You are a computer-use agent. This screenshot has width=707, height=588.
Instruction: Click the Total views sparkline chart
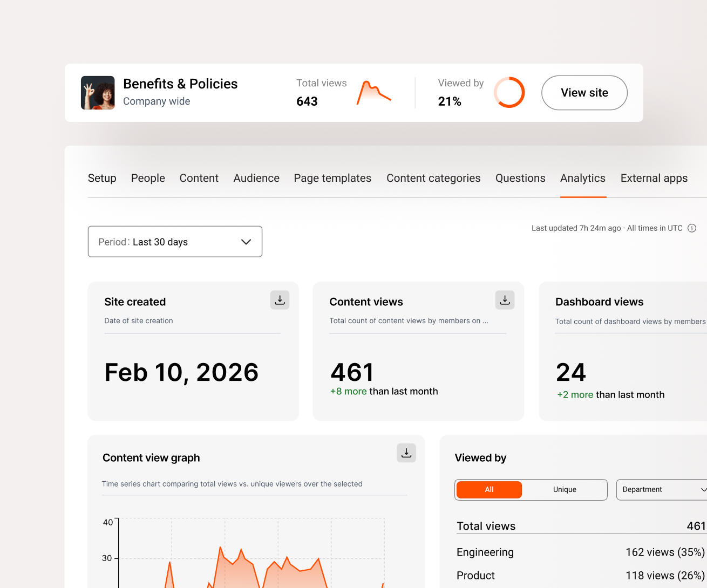pyautogui.click(x=373, y=93)
